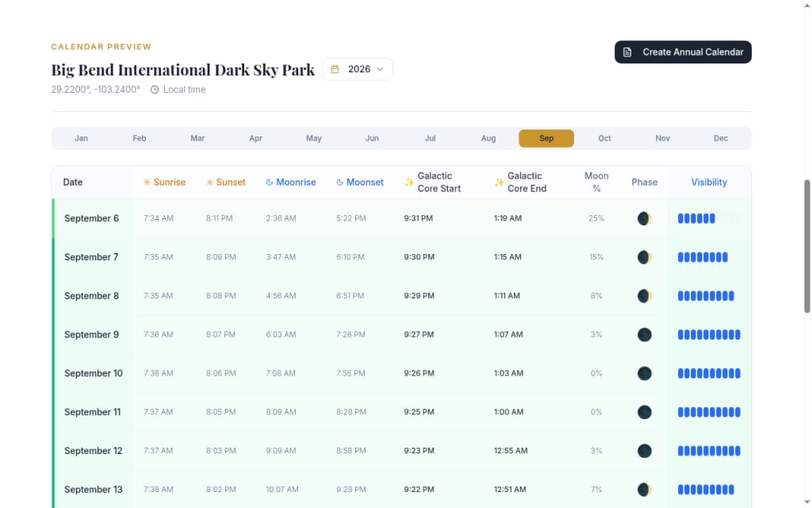Viewport: 812px width, 508px height.
Task: Click the document icon on Create Annual Calendar
Action: [627, 52]
